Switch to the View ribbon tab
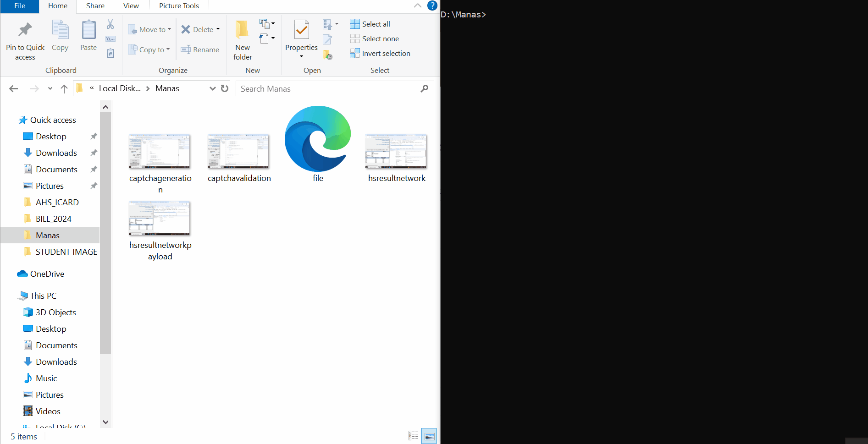The image size is (868, 444). 131,6
